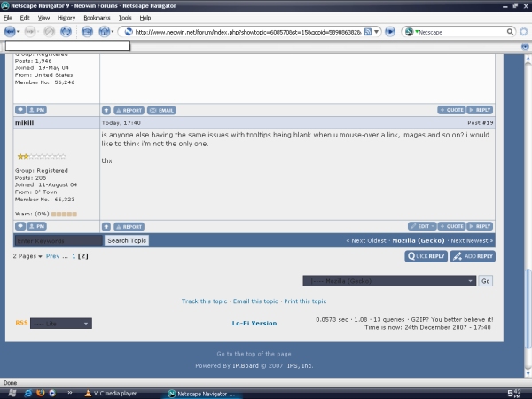The height and width of the screenshot is (399, 532).
Task: Click the print-style icon beside Reload
Action: [87, 32]
